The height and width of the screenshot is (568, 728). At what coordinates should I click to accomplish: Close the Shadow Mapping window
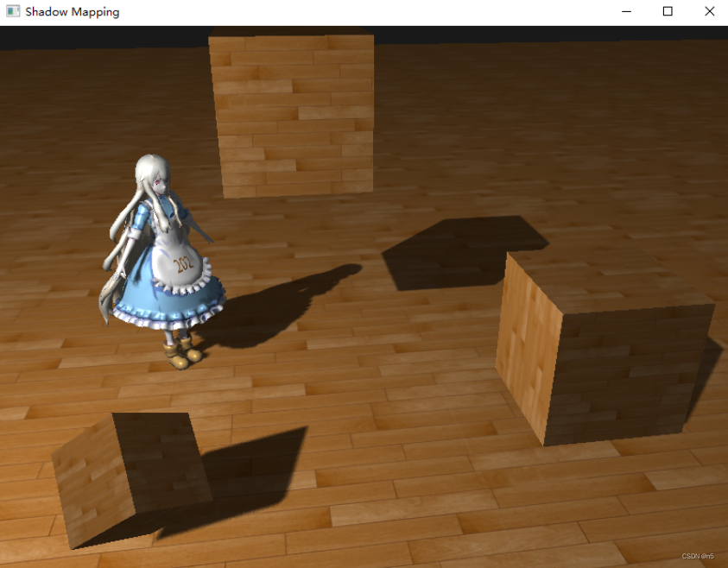709,11
